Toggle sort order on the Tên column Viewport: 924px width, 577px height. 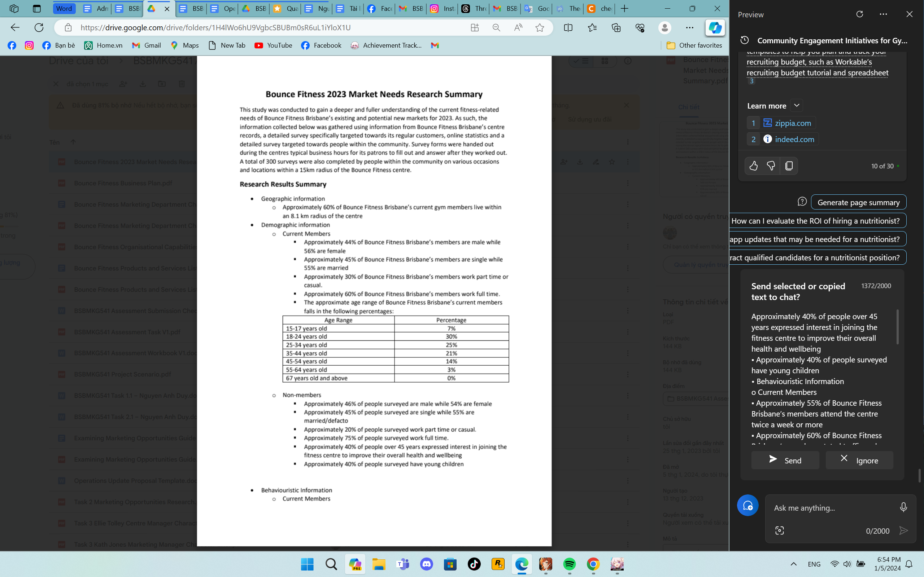pos(73,142)
